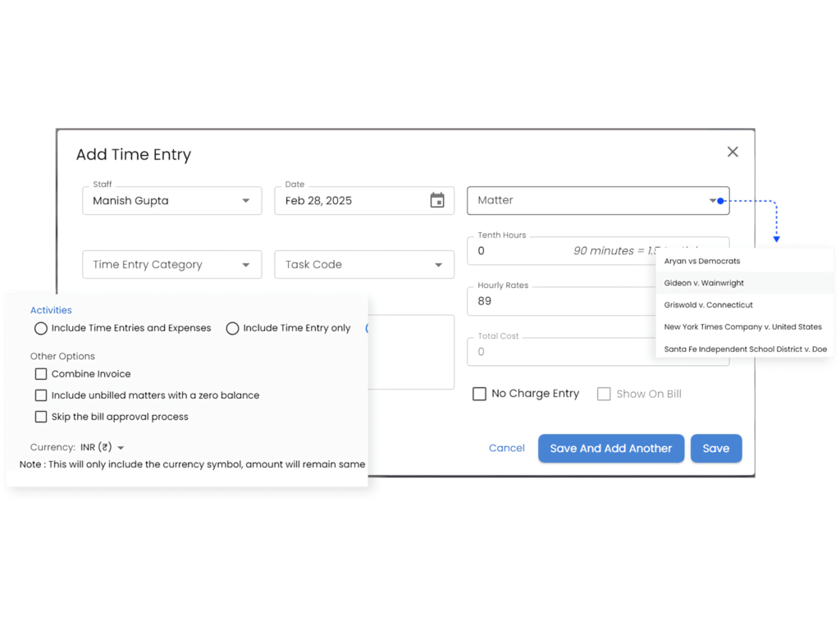Select Include Time Entries and Expenses
Viewport: 840px width, 630px height.
click(x=41, y=328)
